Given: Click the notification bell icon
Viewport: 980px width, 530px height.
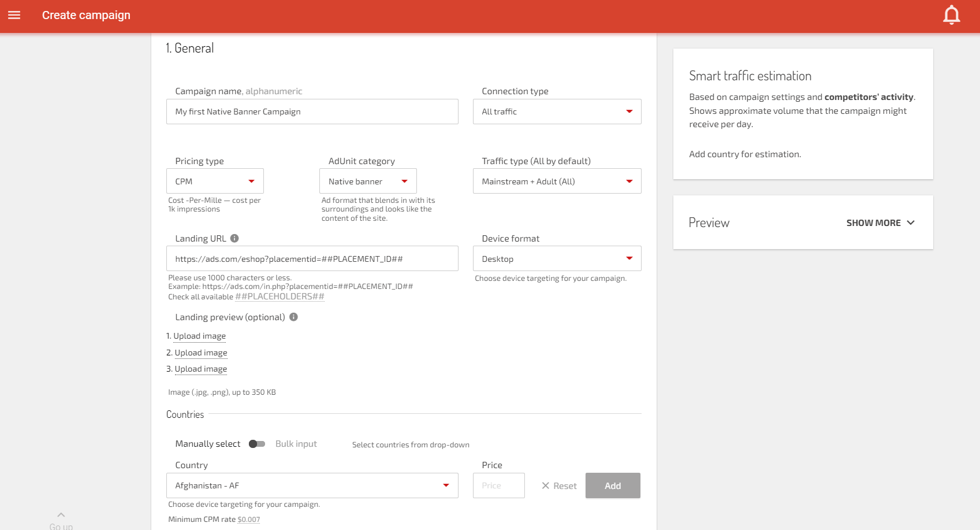Looking at the screenshot, I should (951, 15).
